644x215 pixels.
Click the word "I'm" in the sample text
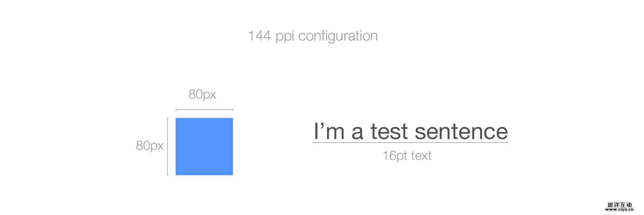pos(329,132)
